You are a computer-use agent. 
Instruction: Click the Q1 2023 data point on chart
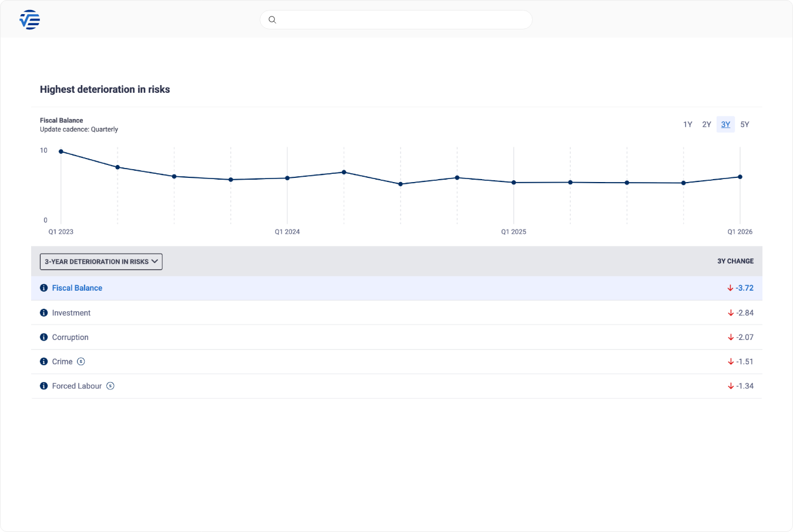point(61,151)
